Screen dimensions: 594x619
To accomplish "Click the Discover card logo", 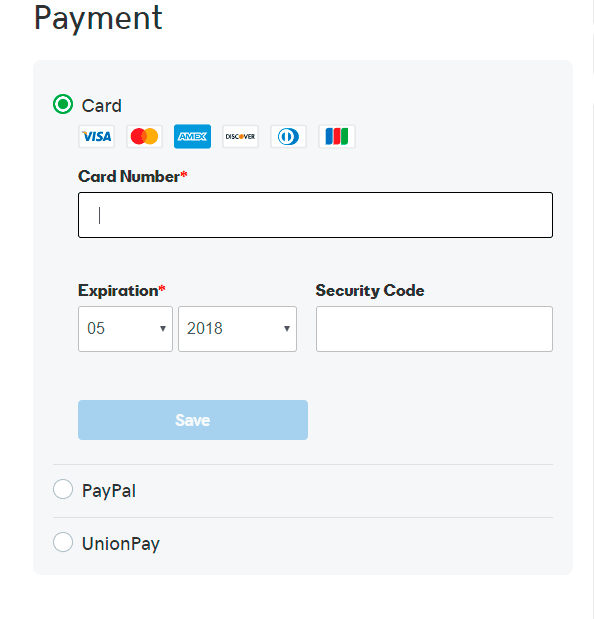I will point(240,137).
